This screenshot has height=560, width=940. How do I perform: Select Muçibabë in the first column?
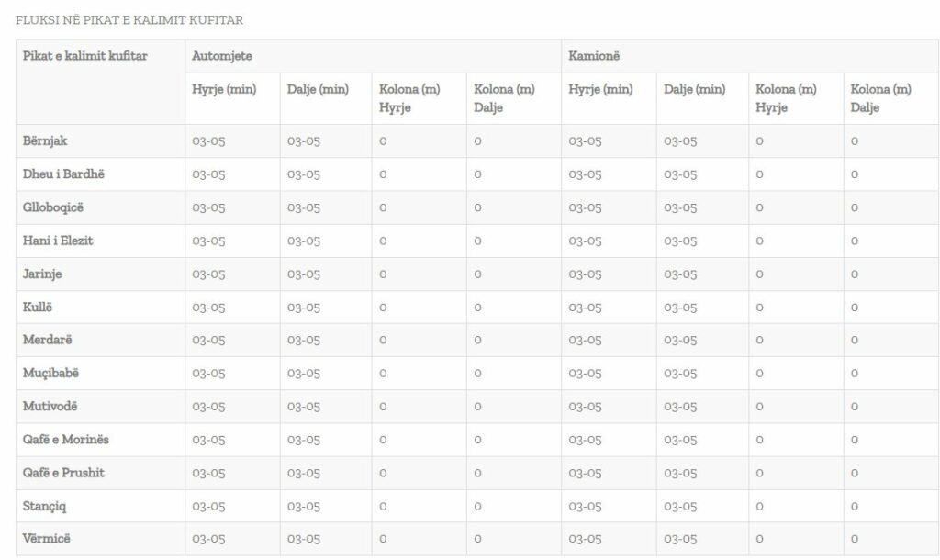(51, 373)
